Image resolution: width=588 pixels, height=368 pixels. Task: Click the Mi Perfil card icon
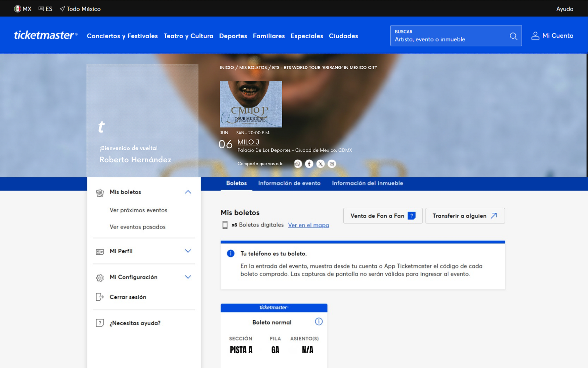pos(100,252)
